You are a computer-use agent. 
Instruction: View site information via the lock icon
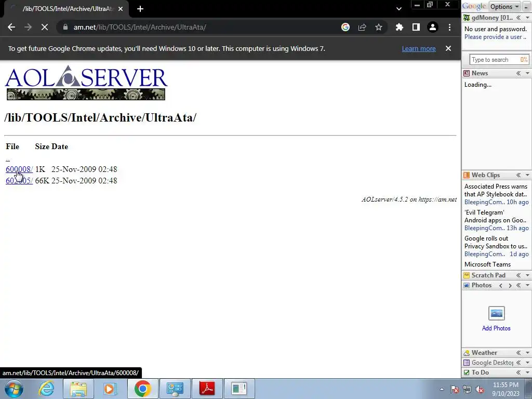[x=66, y=27]
